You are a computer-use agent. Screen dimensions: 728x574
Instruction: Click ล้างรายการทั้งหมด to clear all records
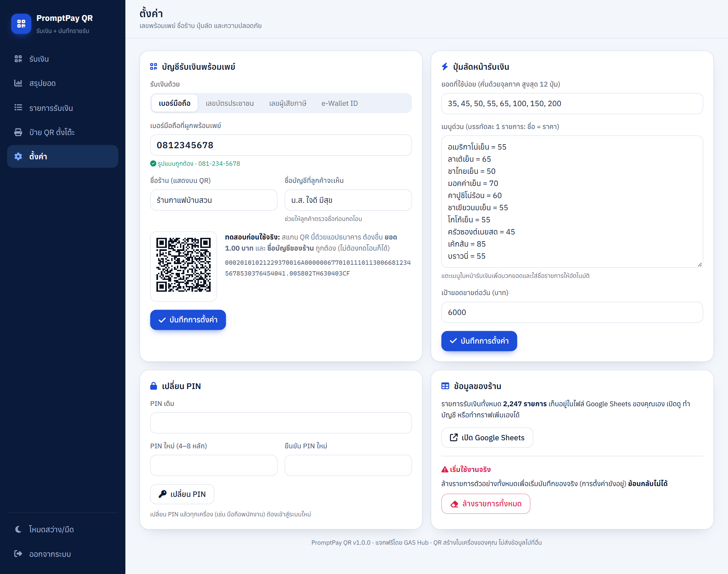coord(486,504)
